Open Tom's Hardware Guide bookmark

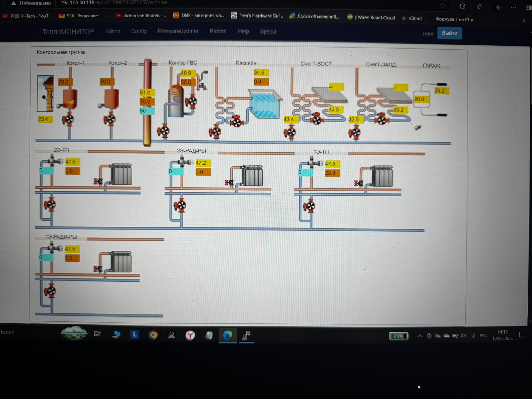257,16
